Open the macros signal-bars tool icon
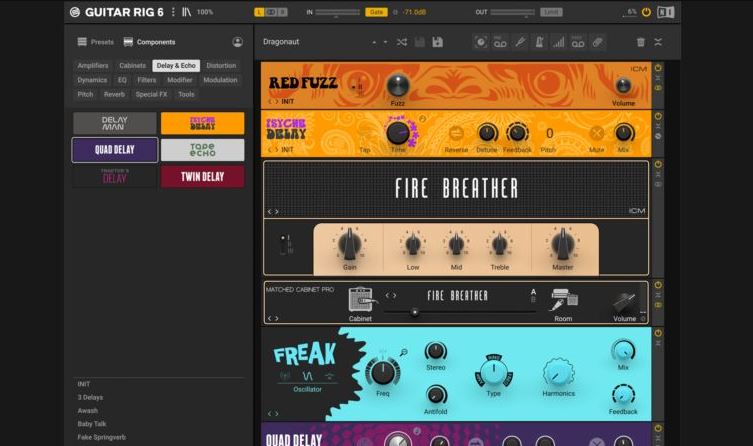Viewport: 753px width, 446px height. point(558,42)
